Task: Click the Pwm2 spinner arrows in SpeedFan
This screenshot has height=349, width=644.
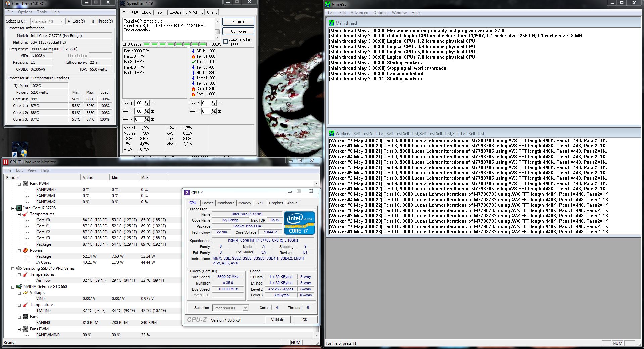Action: point(147,111)
